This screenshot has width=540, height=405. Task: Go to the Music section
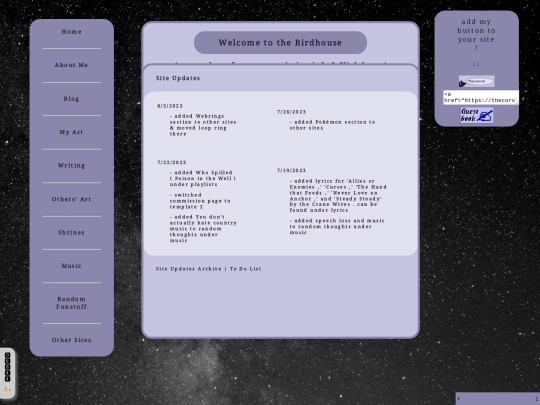(72, 266)
